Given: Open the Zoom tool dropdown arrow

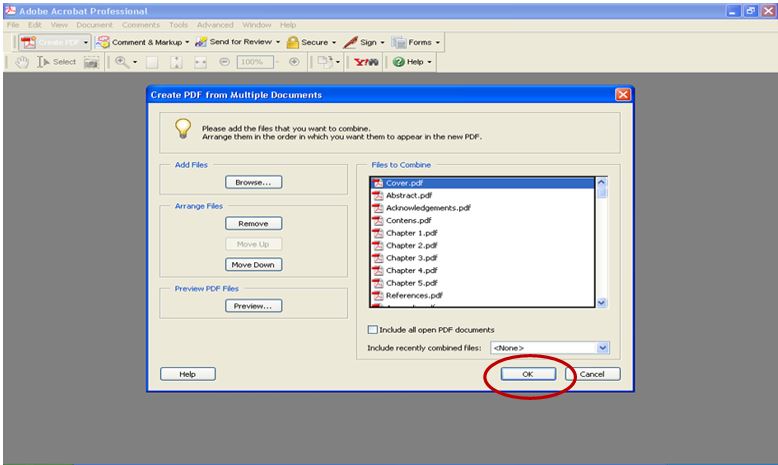Looking at the screenshot, I should point(135,63).
